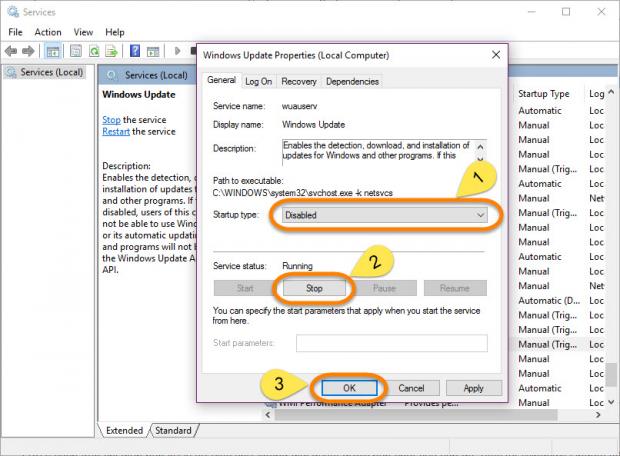Click the Apply button

(x=474, y=388)
